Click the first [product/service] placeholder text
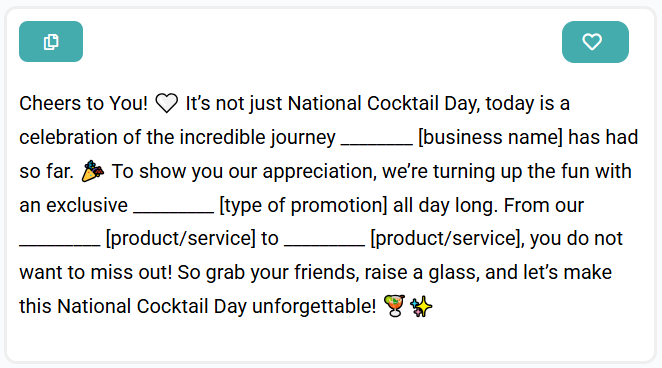Screen dimensions: 662x368 tap(181, 238)
